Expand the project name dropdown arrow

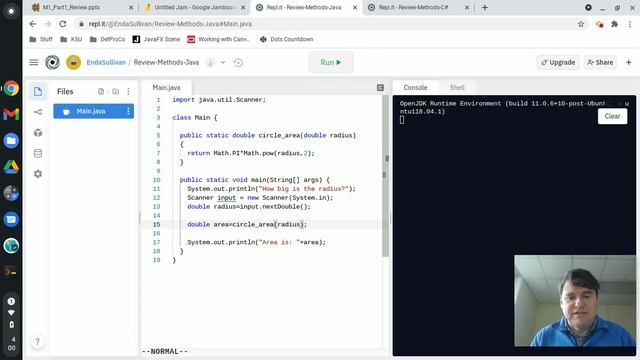(x=223, y=62)
